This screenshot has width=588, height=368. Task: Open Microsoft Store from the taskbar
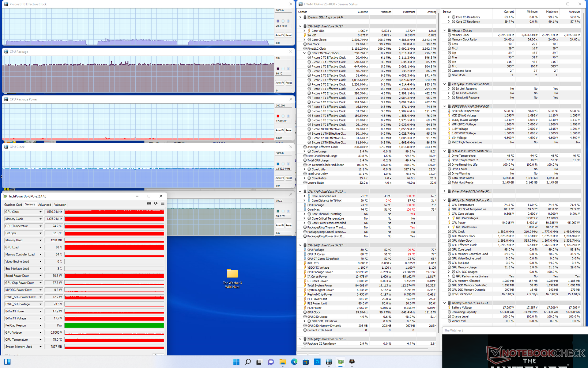[306, 362]
